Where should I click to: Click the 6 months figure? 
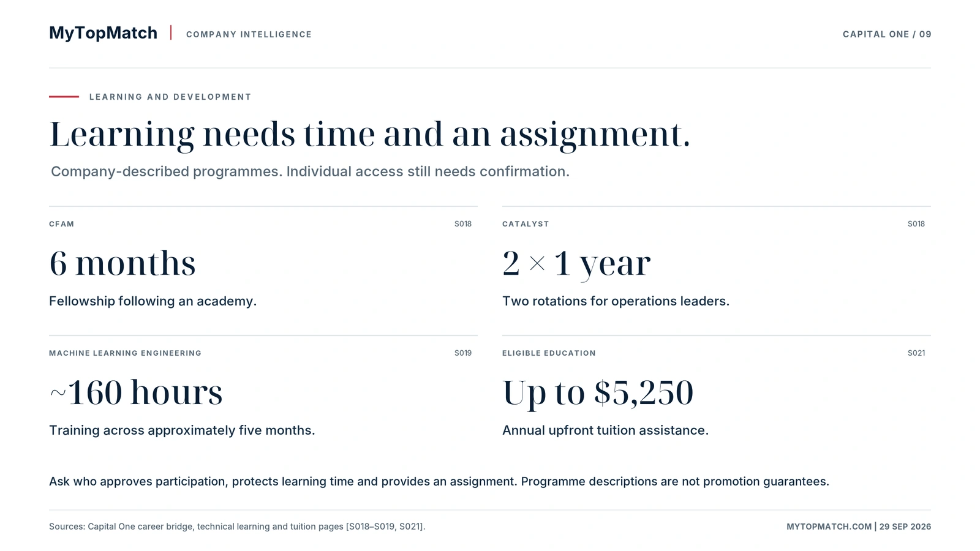tap(123, 263)
